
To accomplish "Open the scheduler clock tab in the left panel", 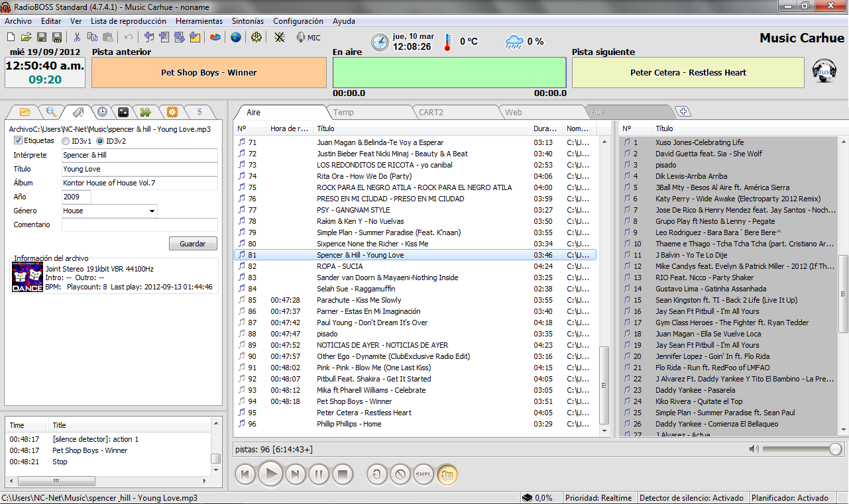I will (x=102, y=111).
